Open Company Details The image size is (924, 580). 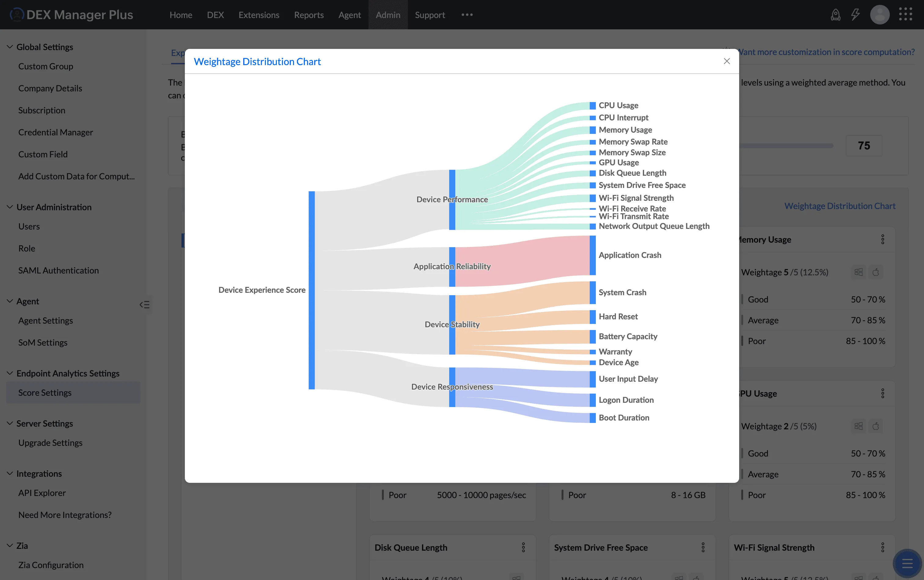tap(50, 88)
